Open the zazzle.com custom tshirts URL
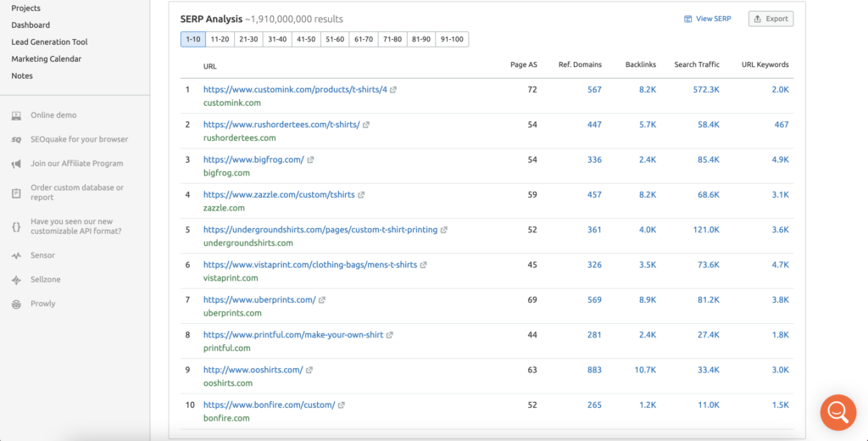868x441 pixels. (279, 195)
